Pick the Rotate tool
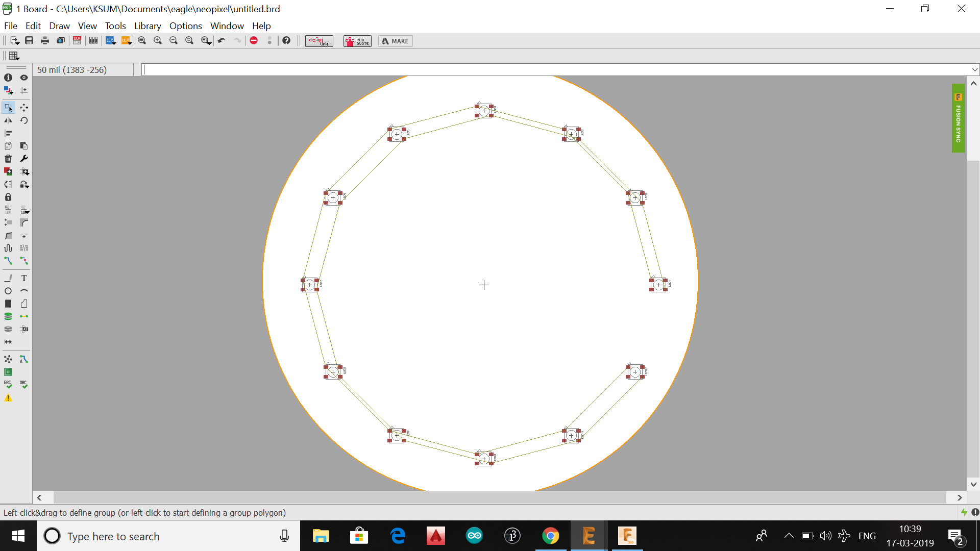980x551 pixels. coord(24,120)
